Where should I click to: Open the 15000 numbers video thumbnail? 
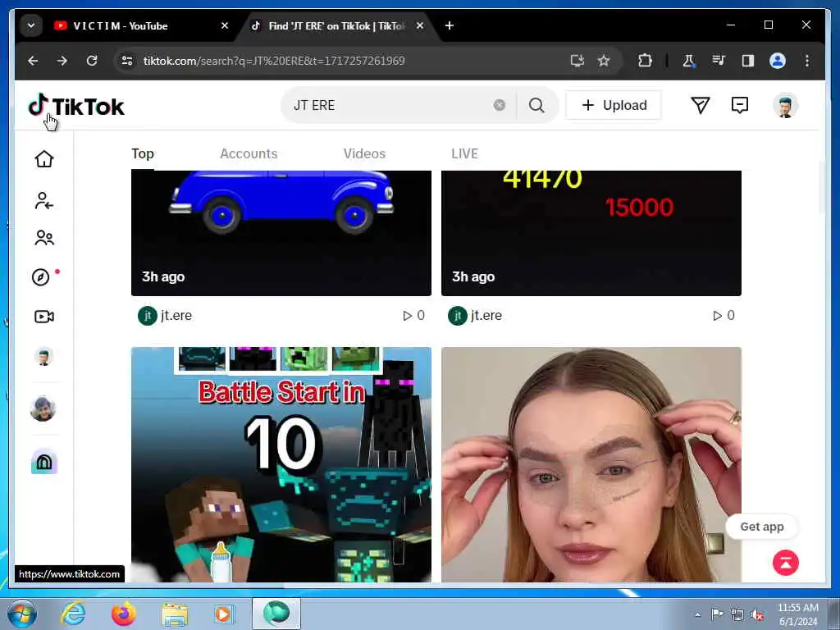pyautogui.click(x=591, y=233)
